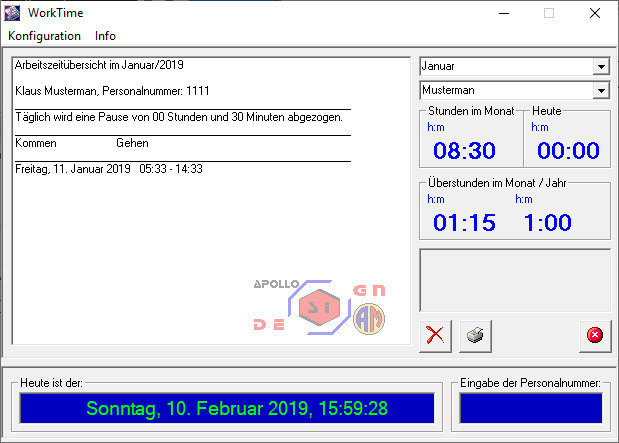Viewport: 619px width, 443px height.
Task: Expand the Musterman employee dropdown arrow
Action: (x=601, y=90)
